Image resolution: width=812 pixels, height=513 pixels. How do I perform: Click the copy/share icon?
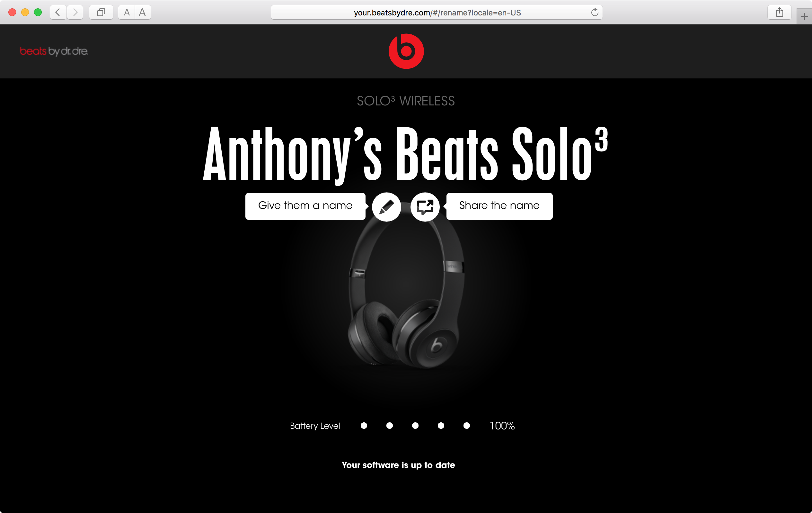pyautogui.click(x=425, y=207)
